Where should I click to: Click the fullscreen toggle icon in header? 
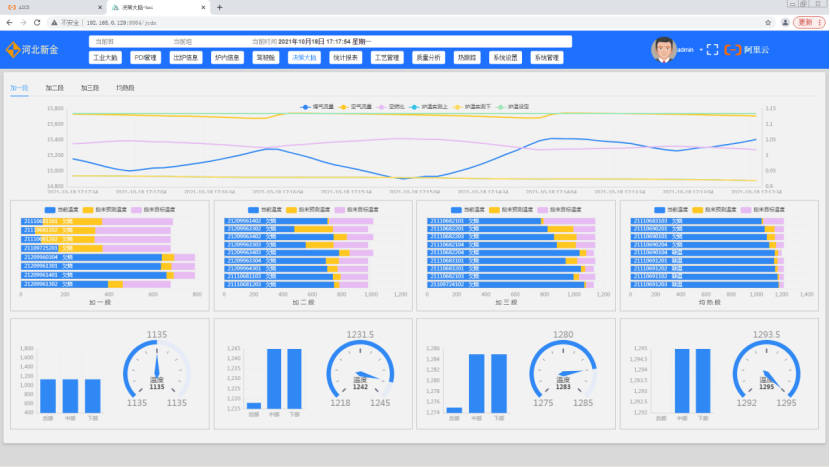(x=713, y=49)
